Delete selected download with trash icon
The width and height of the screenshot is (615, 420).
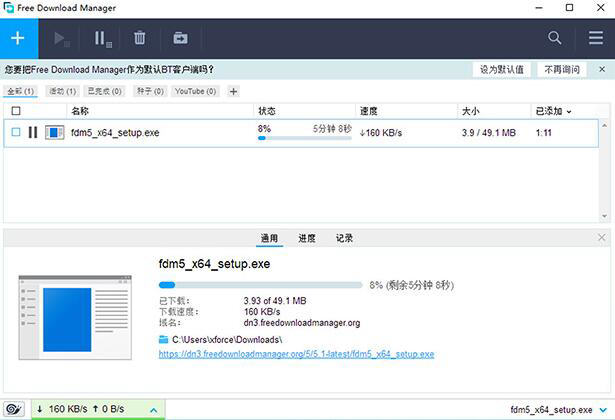pyautogui.click(x=140, y=38)
